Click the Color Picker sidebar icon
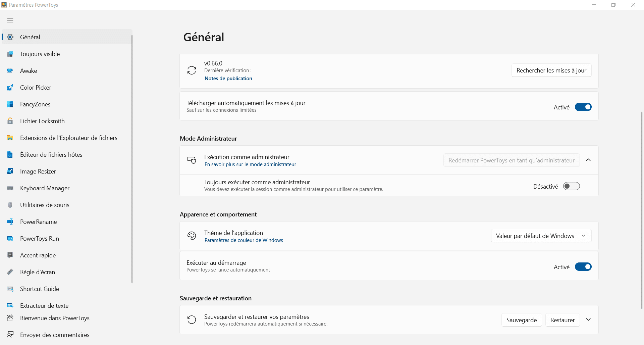This screenshot has height=345, width=644. (x=10, y=88)
